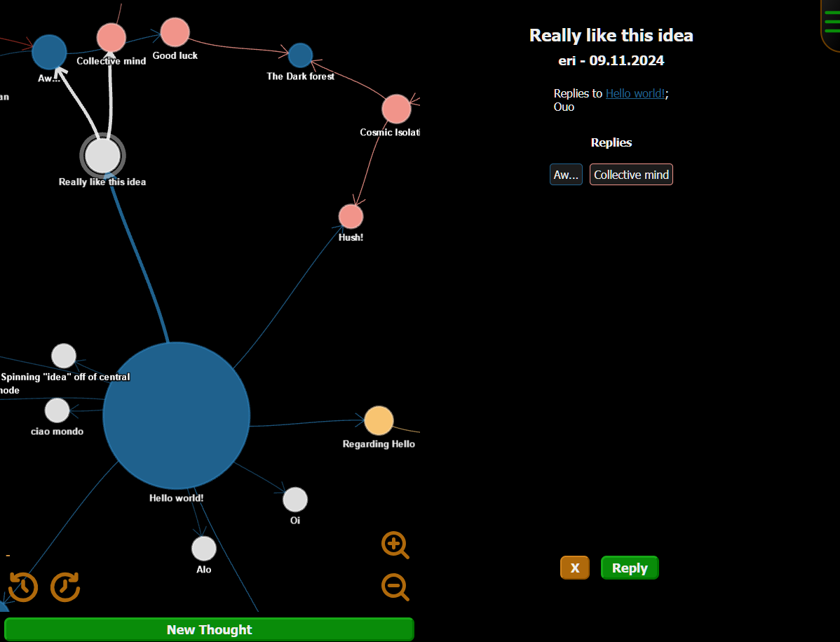840x642 pixels.
Task: Click the Really like this idea title
Action: click(x=611, y=35)
